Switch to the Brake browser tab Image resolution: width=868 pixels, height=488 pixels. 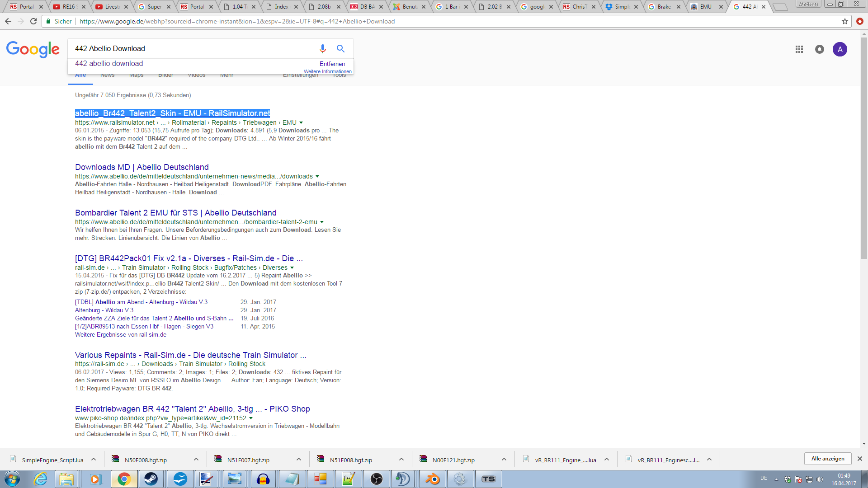664,7
